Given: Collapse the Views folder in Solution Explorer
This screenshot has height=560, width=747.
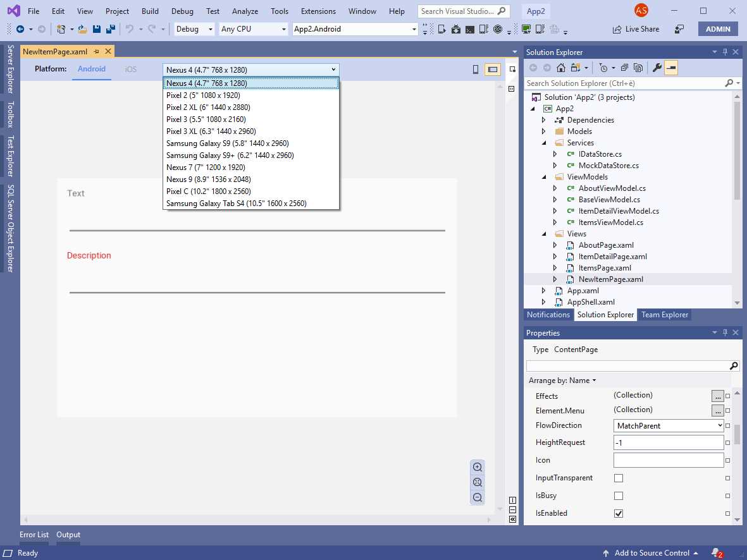Looking at the screenshot, I should (x=543, y=233).
